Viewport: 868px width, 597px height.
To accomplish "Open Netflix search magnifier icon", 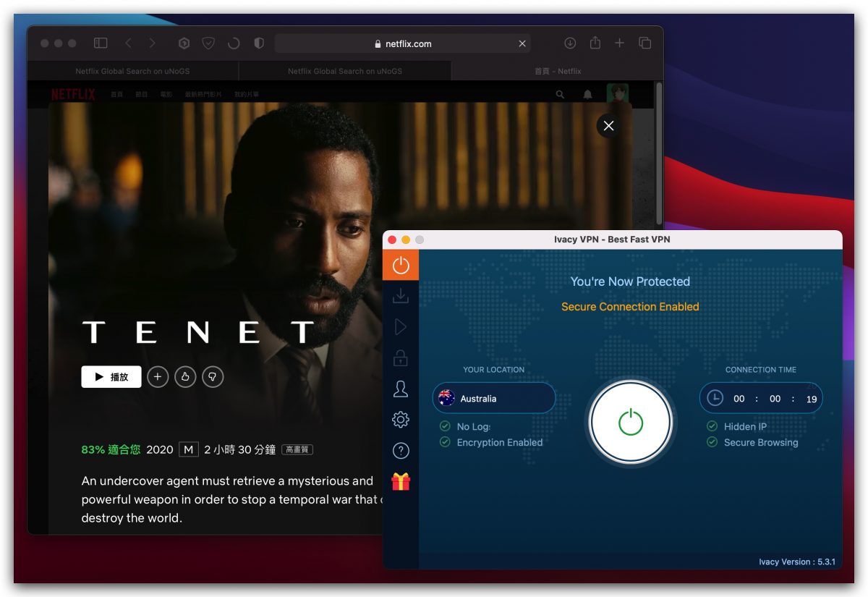I will 560,94.
